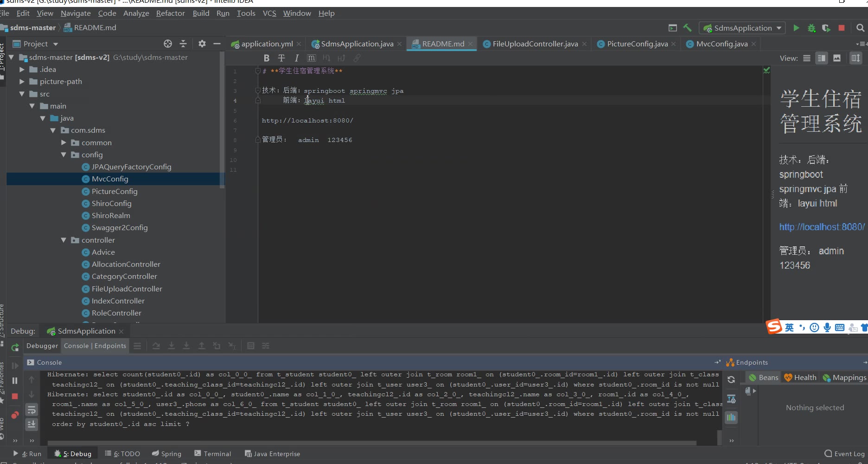Screen dimensions: 868x464
Task: Expand the .idea folder
Action: tap(22, 70)
